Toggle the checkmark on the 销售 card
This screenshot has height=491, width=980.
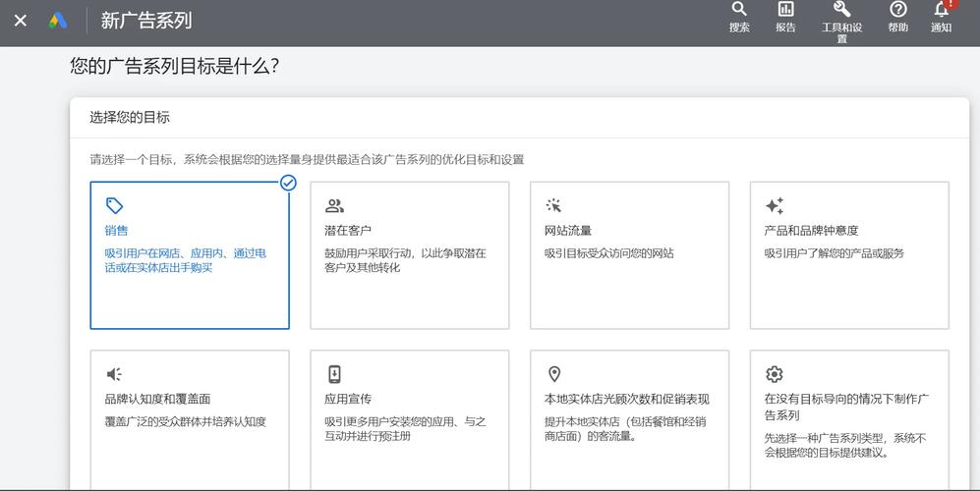tap(288, 183)
